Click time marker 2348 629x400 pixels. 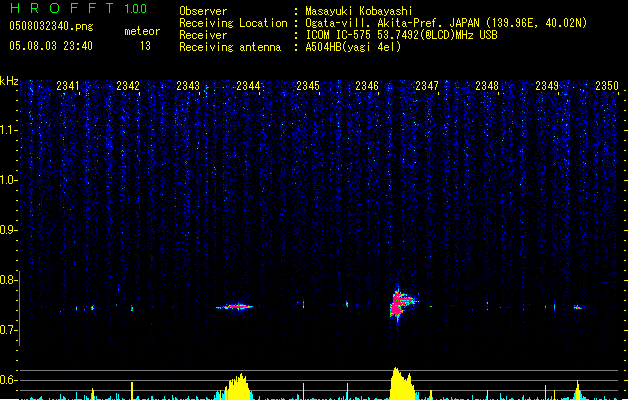pos(487,85)
